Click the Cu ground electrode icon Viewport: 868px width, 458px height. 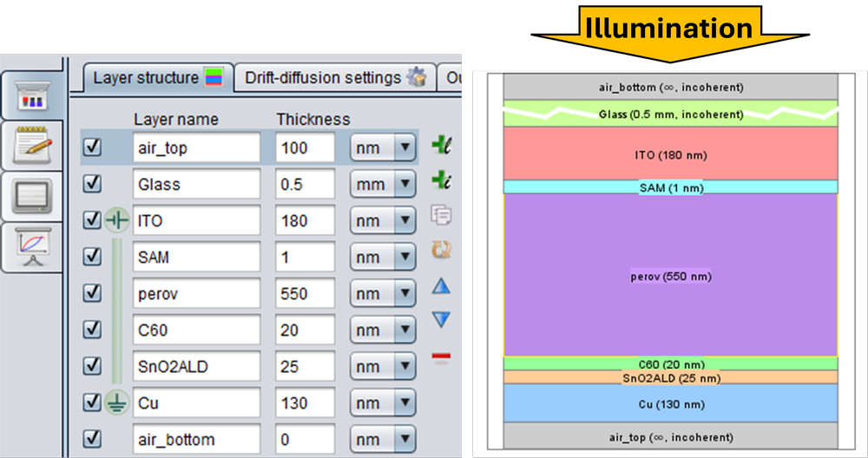click(x=117, y=402)
